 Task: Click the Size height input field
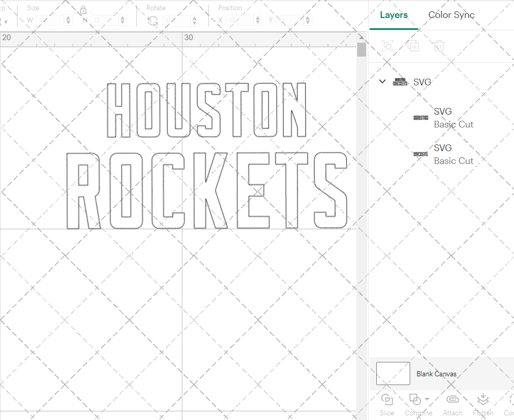[x=104, y=21]
